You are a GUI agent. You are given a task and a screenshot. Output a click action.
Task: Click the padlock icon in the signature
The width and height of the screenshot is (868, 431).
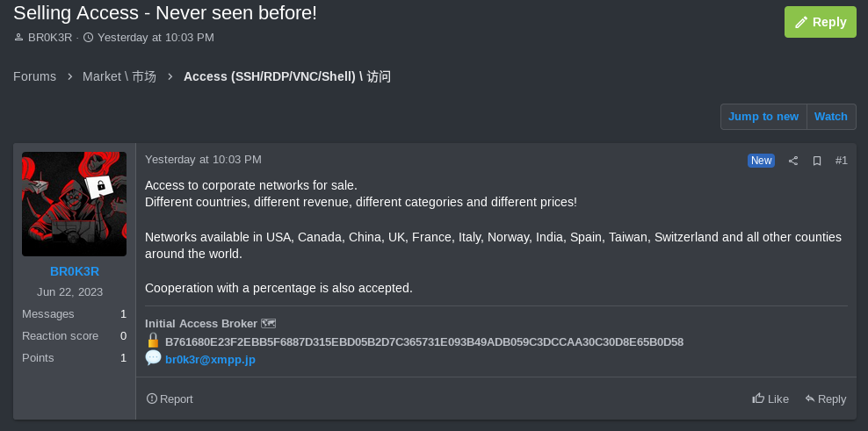point(154,341)
